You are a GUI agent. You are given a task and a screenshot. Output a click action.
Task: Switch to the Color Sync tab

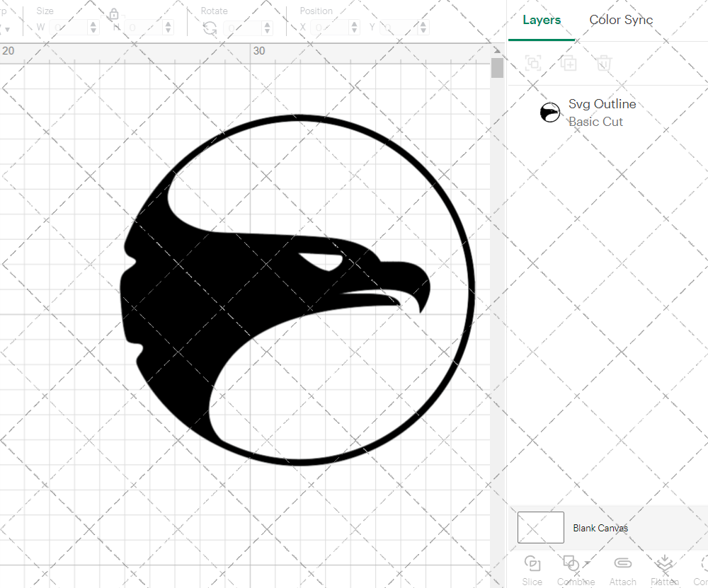coord(621,20)
